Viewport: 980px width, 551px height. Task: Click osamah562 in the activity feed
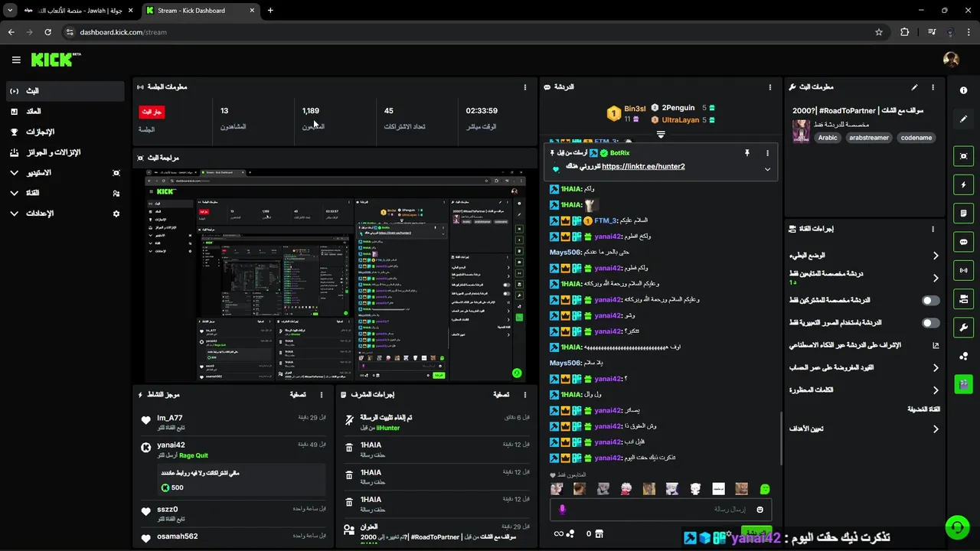pyautogui.click(x=178, y=536)
